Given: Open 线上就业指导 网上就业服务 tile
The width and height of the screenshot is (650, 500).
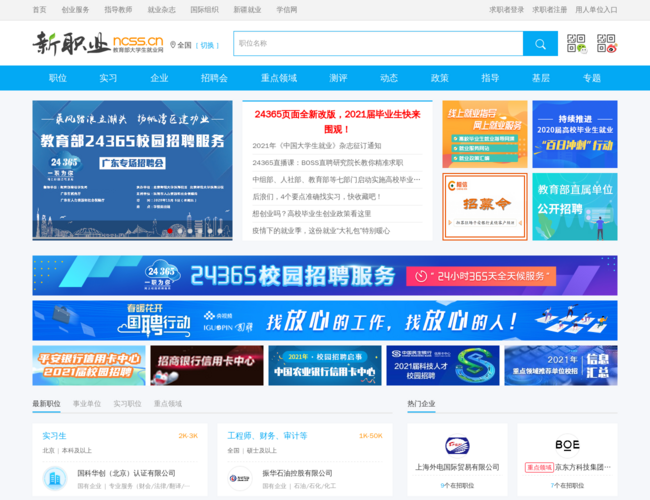Looking at the screenshot, I should point(485,134).
